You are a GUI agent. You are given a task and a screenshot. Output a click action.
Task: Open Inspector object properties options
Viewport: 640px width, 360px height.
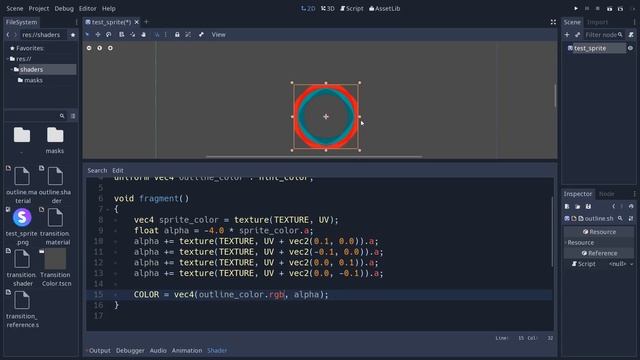pos(631,219)
